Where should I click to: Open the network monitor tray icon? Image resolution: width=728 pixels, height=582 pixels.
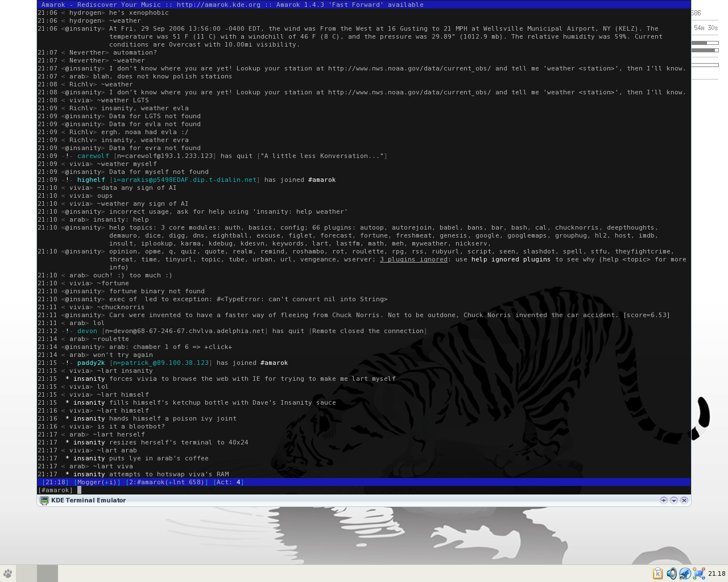699,573
